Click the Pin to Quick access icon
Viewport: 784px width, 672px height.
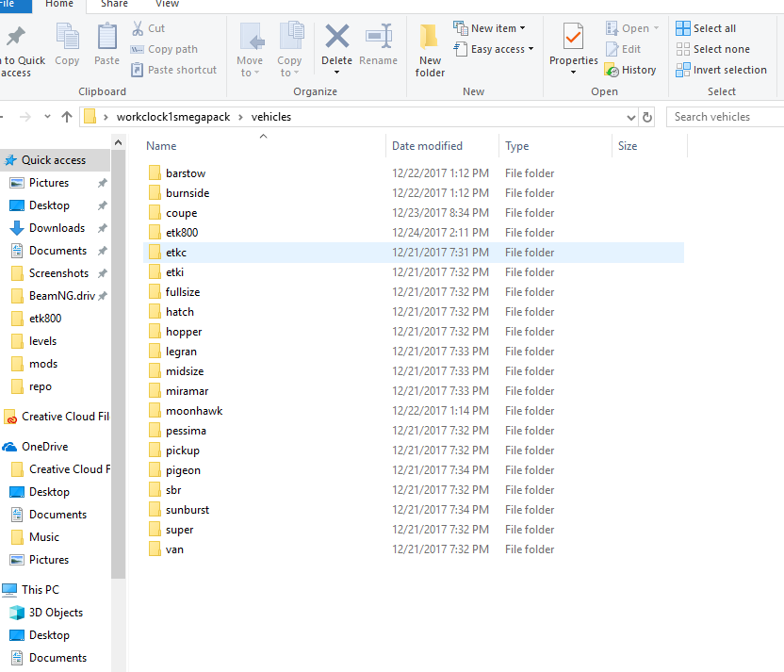(16, 36)
